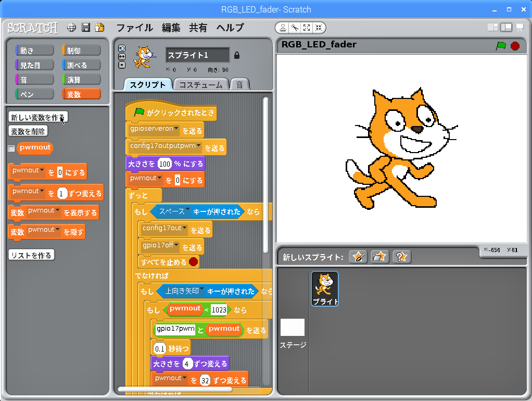Open スペース key dropdown
The width and height of the screenshot is (532, 401).
(187, 210)
